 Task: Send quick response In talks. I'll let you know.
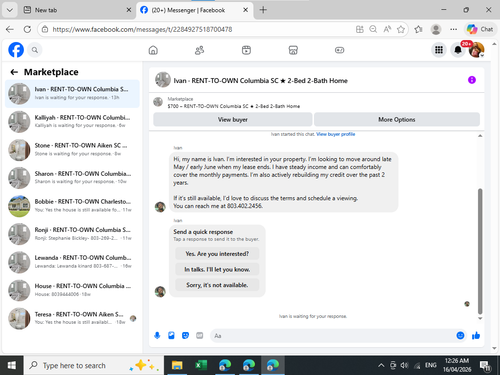click(x=217, y=269)
